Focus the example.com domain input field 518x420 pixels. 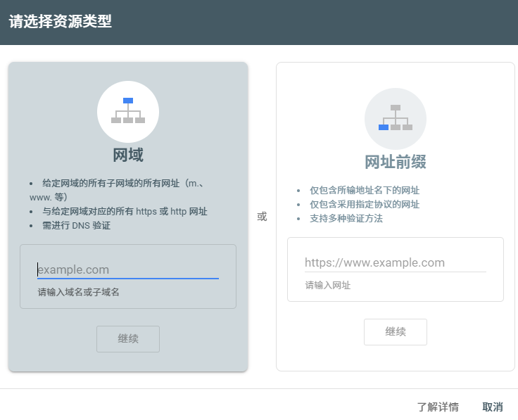click(127, 269)
